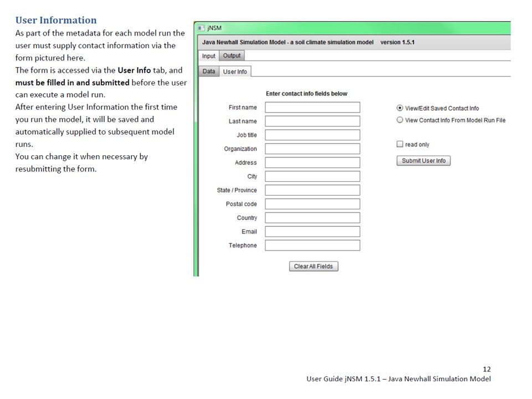Click the page number 12
The width and height of the screenshot is (532, 399).
(x=487, y=369)
